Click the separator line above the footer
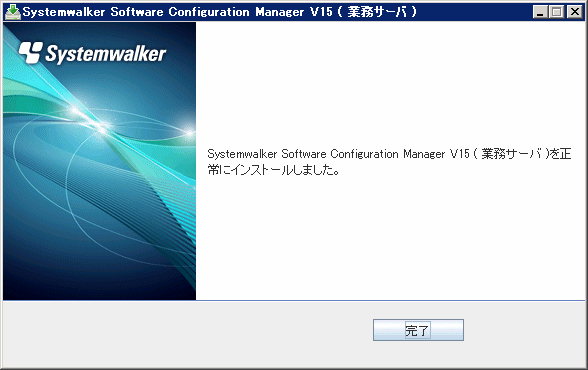The width and height of the screenshot is (588, 370). click(x=294, y=300)
